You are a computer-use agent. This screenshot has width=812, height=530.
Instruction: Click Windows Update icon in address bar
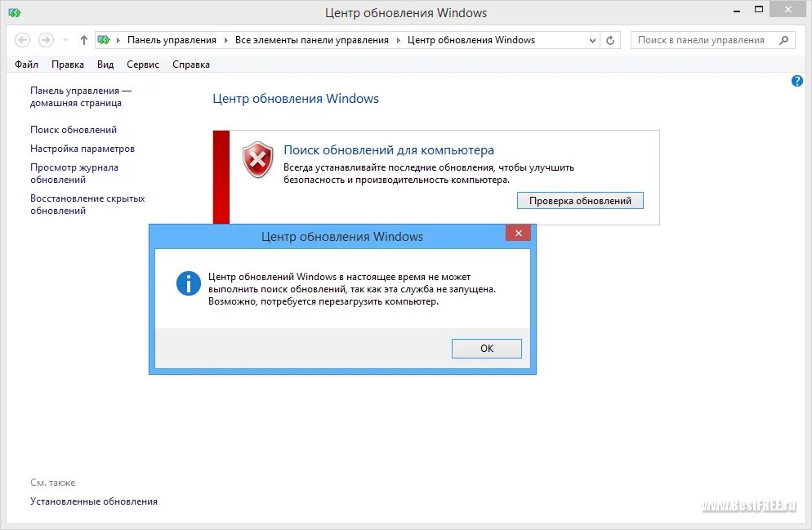pos(104,40)
